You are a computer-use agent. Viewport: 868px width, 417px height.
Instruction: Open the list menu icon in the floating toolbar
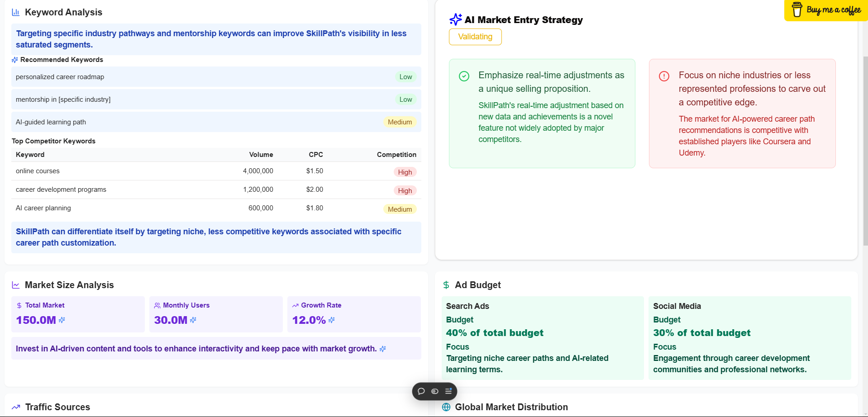click(x=448, y=391)
